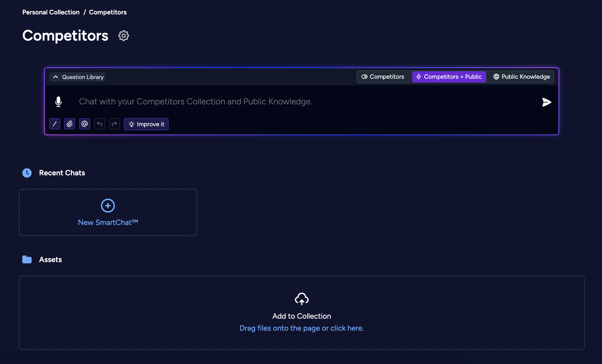Click the undo arrow icon
This screenshot has height=364, width=602.
click(x=100, y=124)
